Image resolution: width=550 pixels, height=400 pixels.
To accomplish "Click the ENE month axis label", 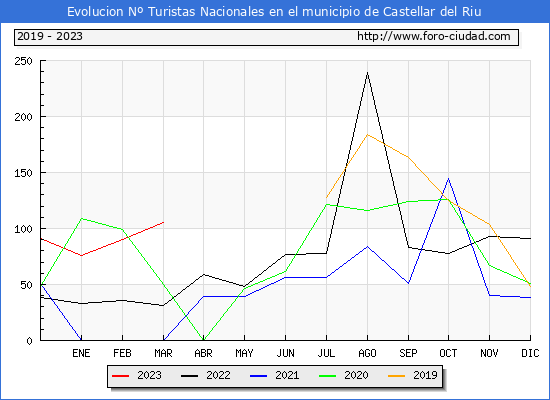I will [x=81, y=353].
